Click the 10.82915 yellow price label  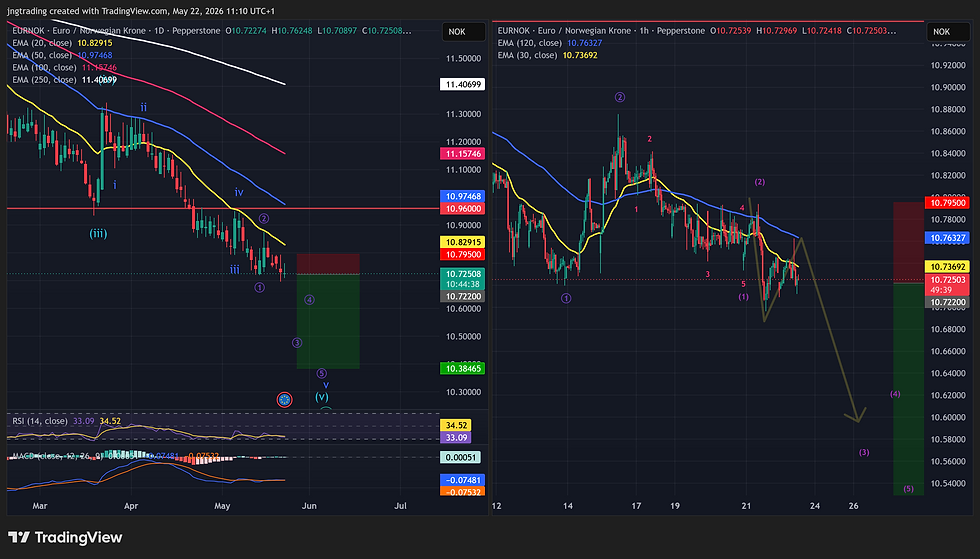pyautogui.click(x=463, y=242)
